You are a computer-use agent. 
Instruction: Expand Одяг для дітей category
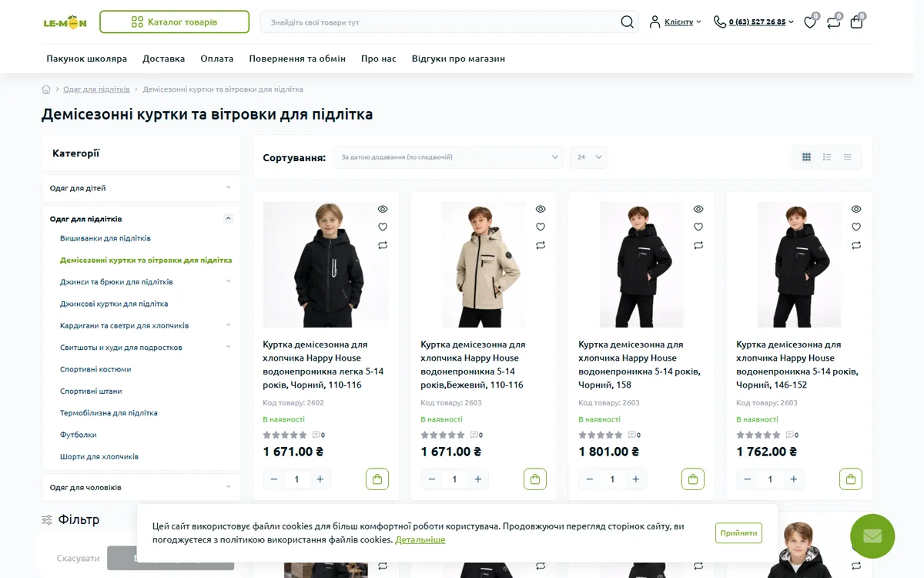tap(228, 187)
